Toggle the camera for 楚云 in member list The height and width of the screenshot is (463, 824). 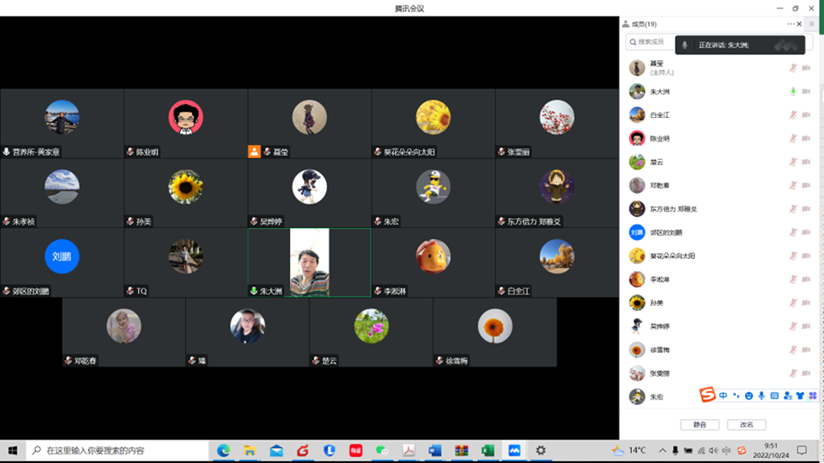coord(806,162)
